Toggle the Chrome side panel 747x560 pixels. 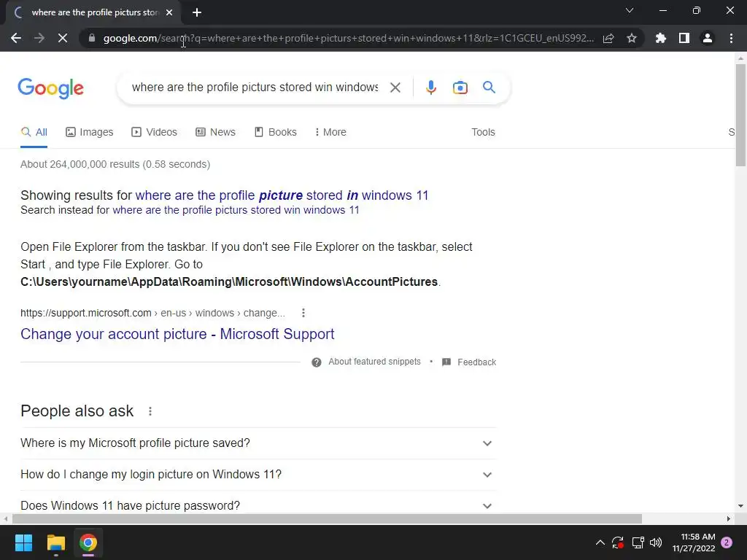684,38
